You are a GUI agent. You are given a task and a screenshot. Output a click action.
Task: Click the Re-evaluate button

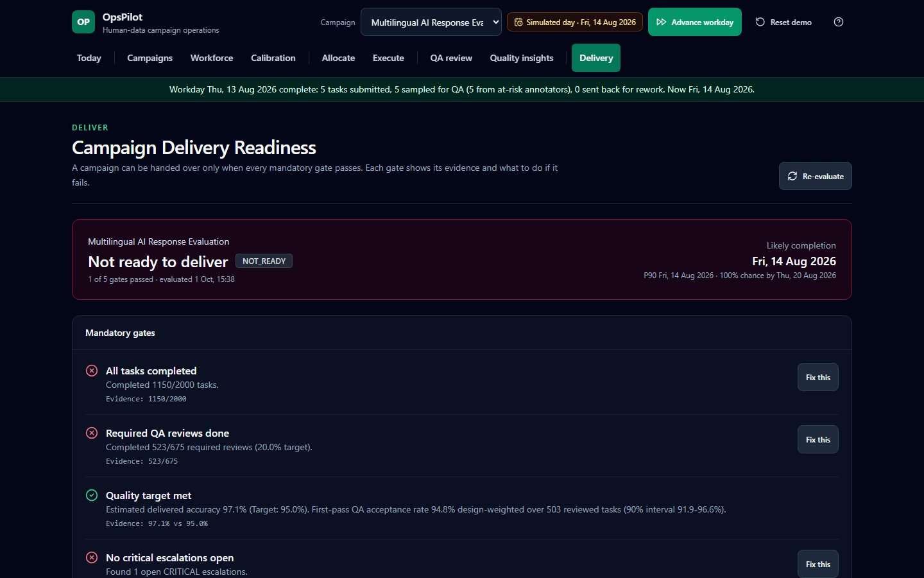816,176
